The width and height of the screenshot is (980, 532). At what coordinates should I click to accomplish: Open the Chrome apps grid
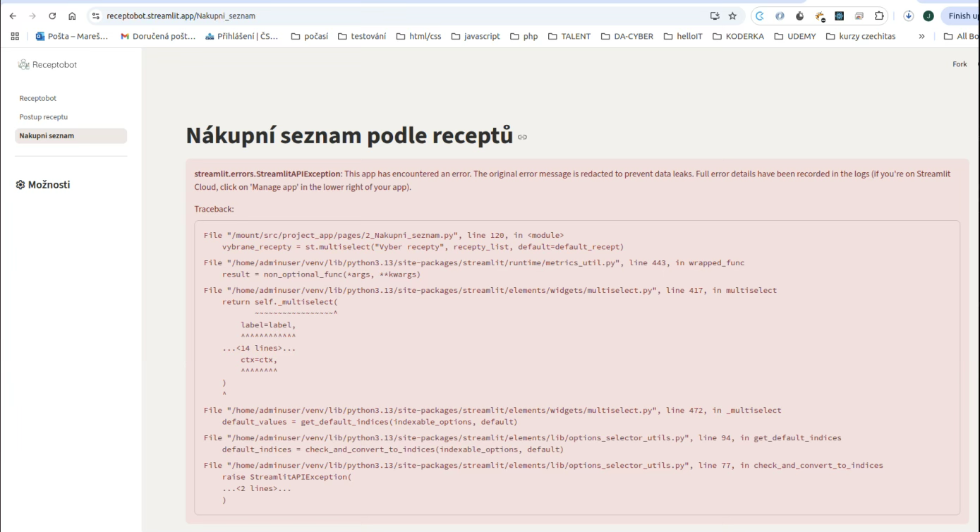click(15, 36)
